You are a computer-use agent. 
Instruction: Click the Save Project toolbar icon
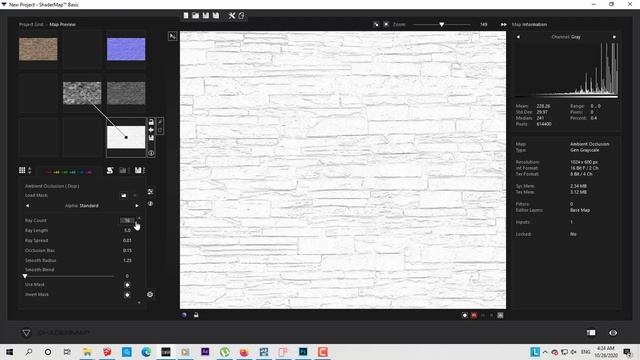206,16
